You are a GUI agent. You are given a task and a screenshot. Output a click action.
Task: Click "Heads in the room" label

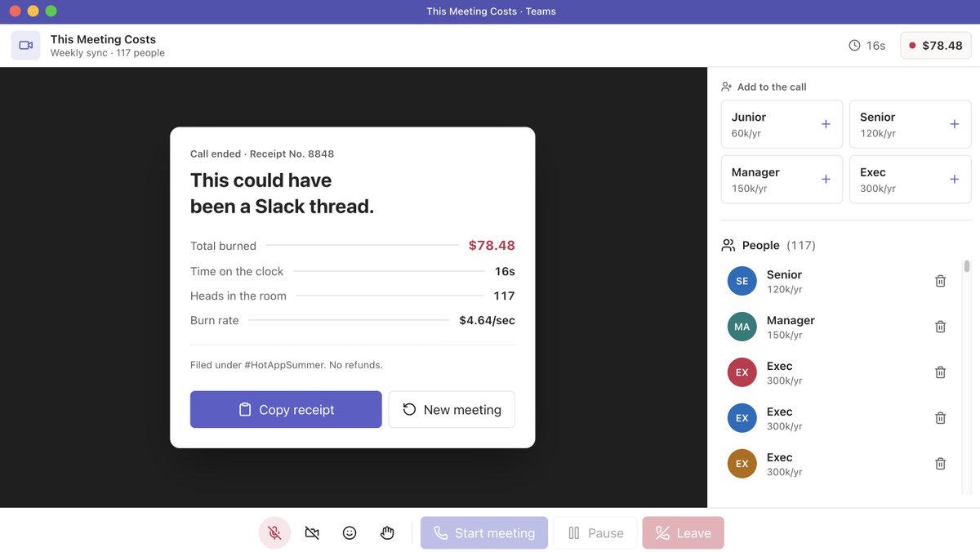tap(238, 296)
